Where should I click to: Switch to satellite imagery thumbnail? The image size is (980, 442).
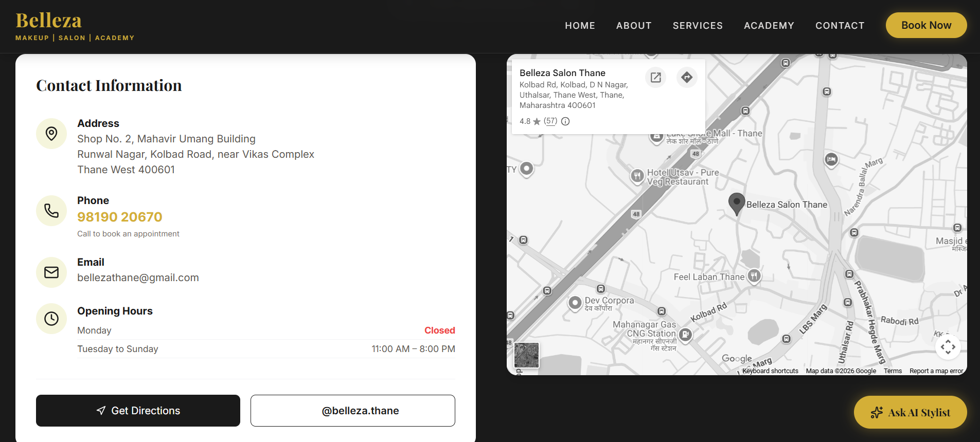tap(527, 355)
